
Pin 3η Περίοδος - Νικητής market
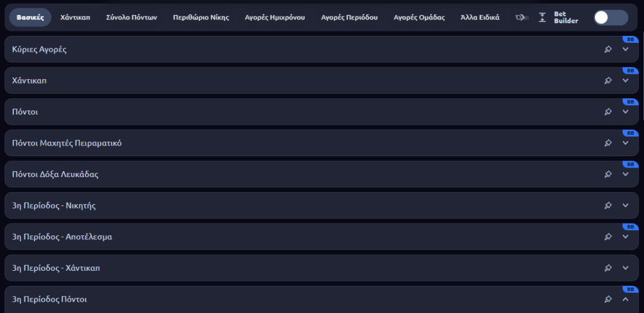(x=608, y=205)
